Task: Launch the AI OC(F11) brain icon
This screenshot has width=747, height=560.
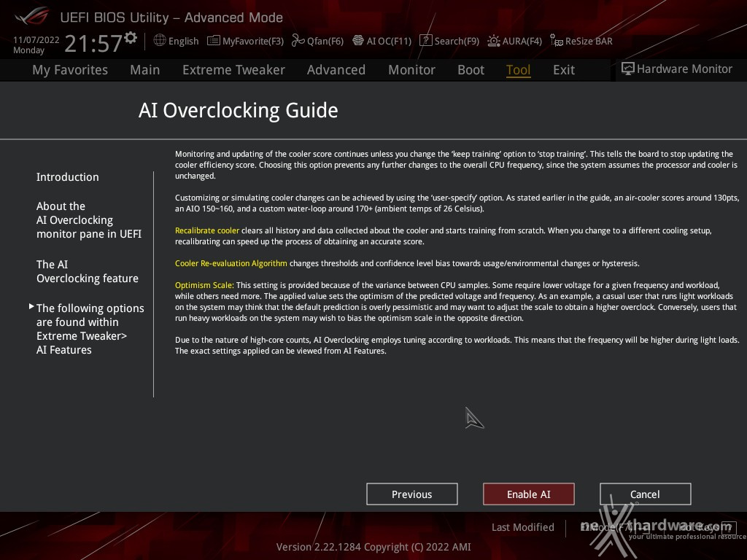Action: pyautogui.click(x=358, y=41)
